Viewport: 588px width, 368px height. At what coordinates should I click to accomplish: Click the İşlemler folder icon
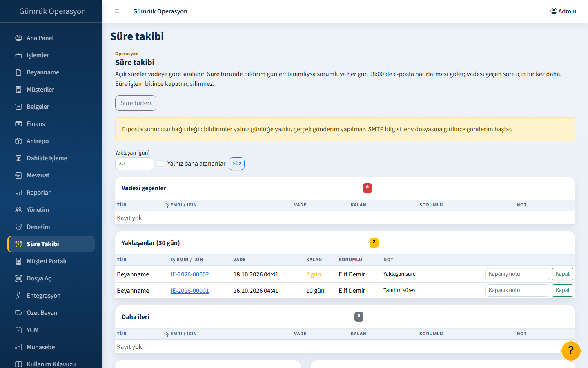point(18,55)
